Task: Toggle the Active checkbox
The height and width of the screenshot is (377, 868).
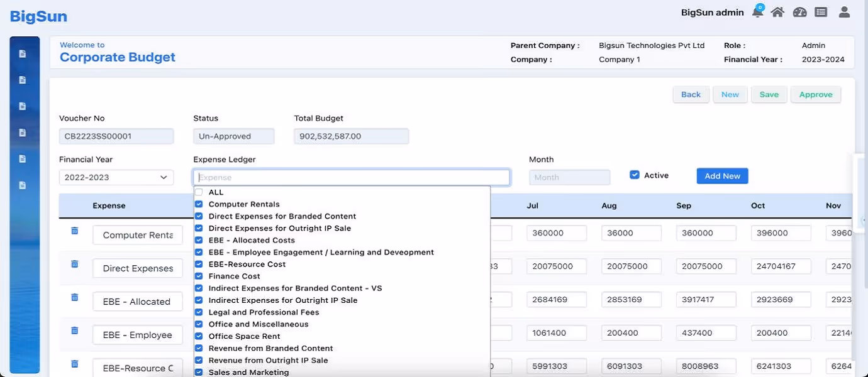Action: (x=635, y=175)
